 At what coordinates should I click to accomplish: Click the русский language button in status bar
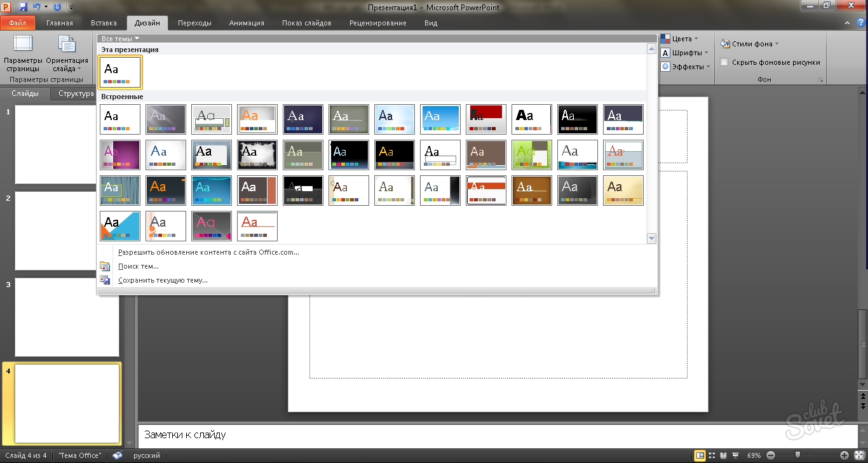pyautogui.click(x=146, y=455)
